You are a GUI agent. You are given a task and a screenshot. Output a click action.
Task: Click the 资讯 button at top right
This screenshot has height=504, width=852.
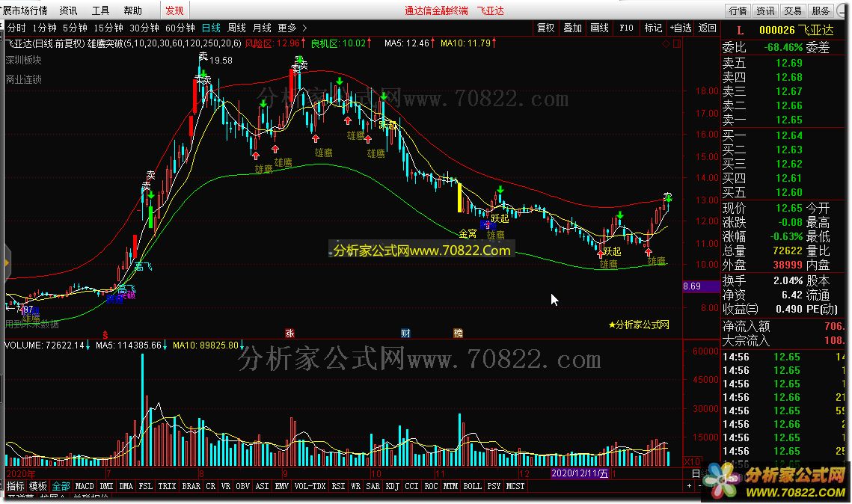765,10
